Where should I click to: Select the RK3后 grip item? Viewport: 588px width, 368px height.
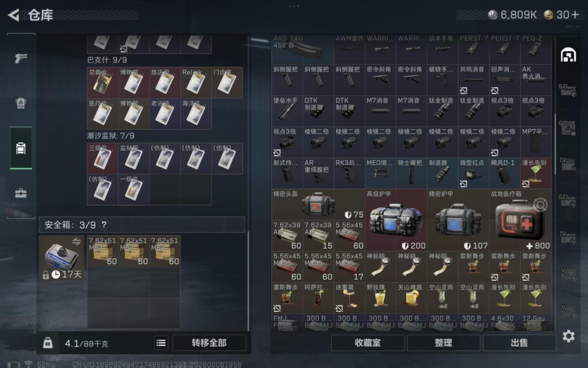pos(349,173)
